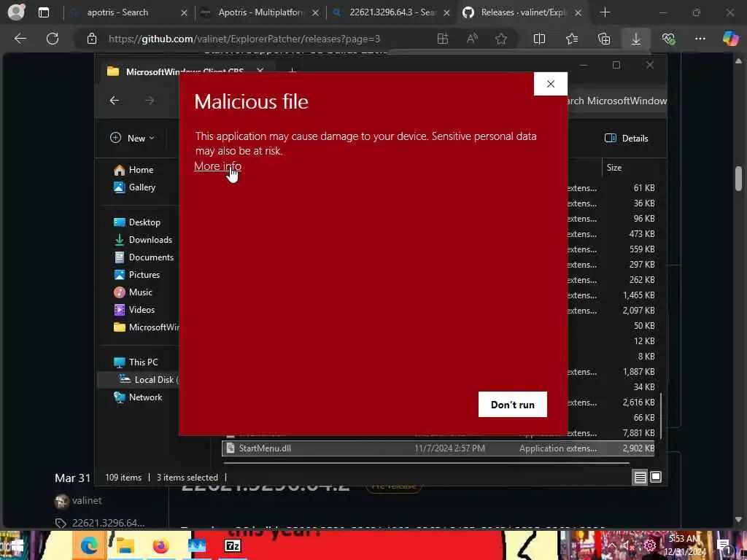The width and height of the screenshot is (747, 560).
Task: Select Local Disk in navigation pane
Action: [138, 379]
